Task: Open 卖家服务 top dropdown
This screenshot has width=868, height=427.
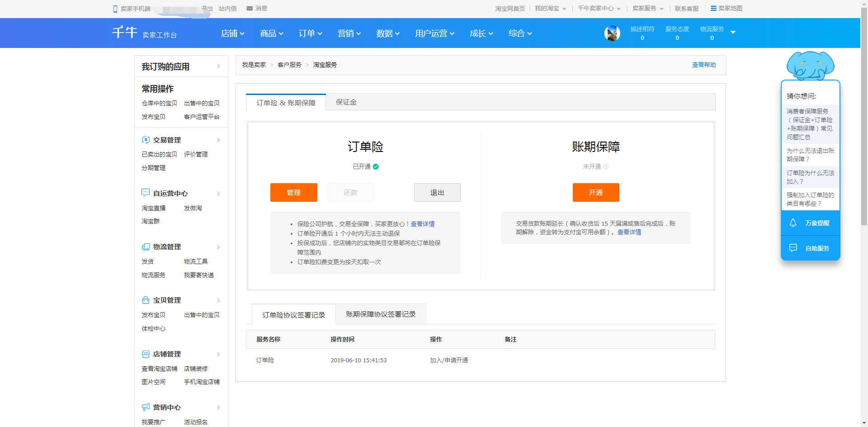Action: pos(648,8)
